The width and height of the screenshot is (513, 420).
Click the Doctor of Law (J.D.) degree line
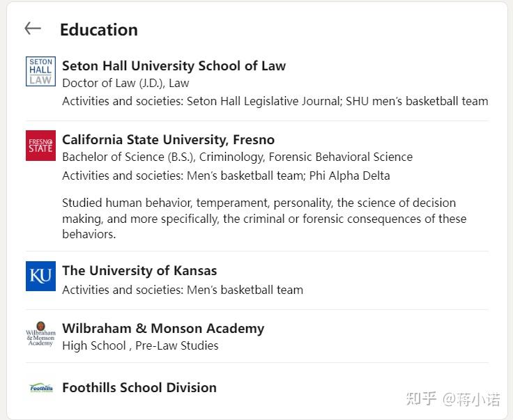pos(125,84)
